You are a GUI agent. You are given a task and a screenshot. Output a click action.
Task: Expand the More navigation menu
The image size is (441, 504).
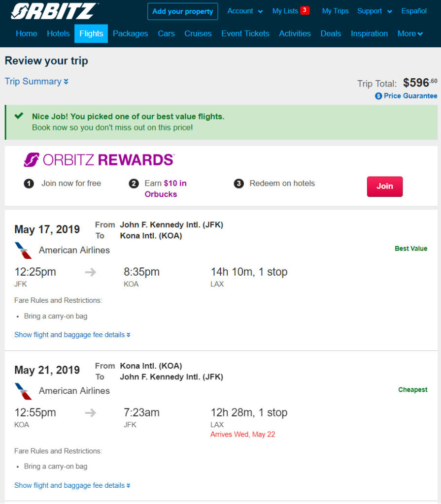[x=410, y=34]
